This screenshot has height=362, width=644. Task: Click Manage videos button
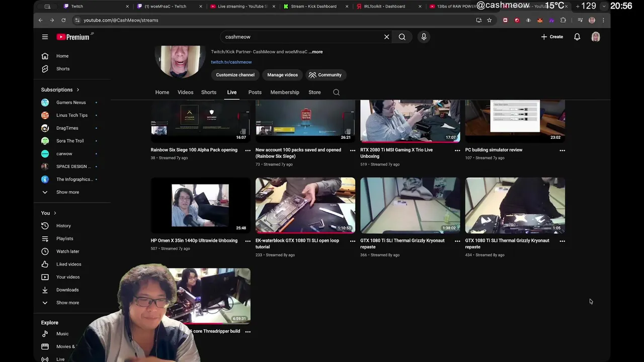pyautogui.click(x=282, y=75)
